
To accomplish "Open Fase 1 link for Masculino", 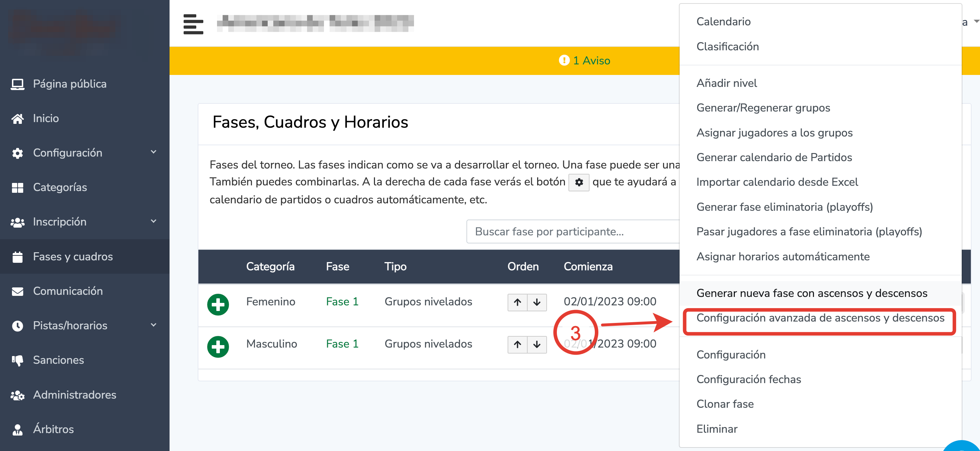I will [x=342, y=344].
